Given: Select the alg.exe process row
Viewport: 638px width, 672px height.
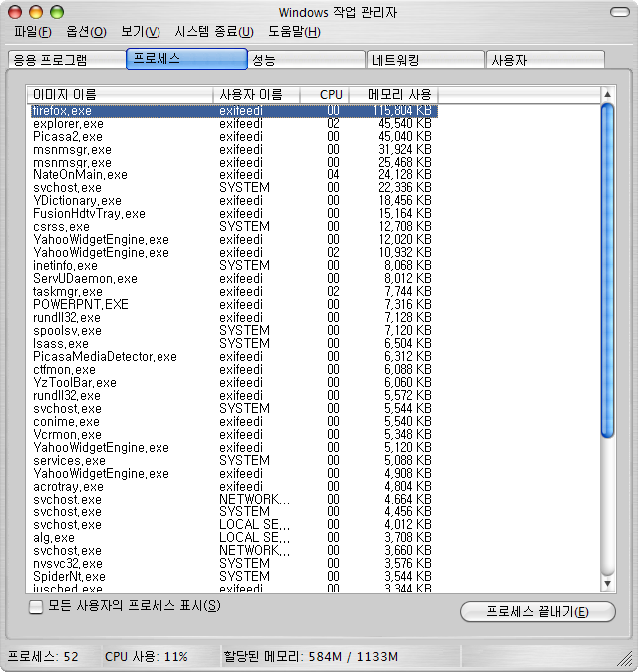Looking at the screenshot, I should 234,537.
